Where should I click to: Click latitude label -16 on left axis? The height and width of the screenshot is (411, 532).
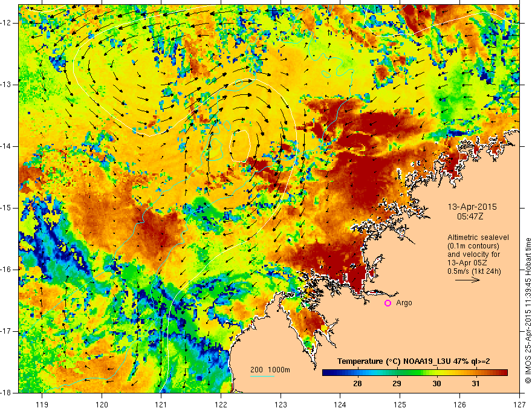pyautogui.click(x=7, y=270)
